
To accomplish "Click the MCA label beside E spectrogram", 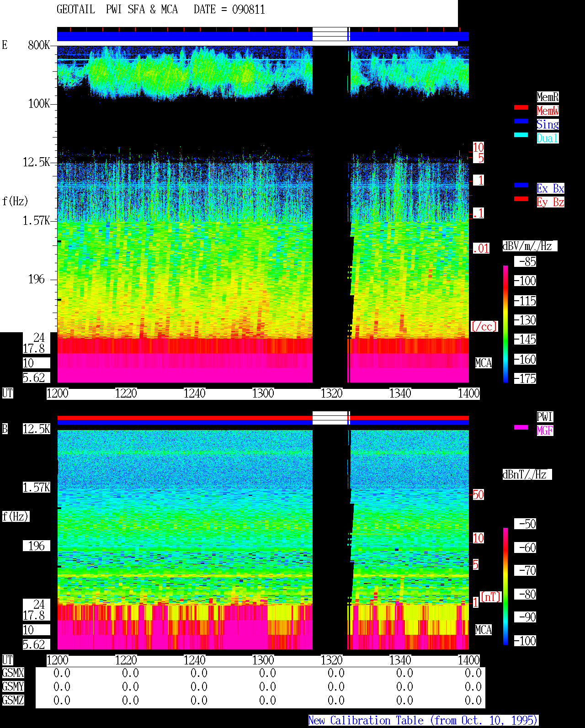I will [484, 363].
